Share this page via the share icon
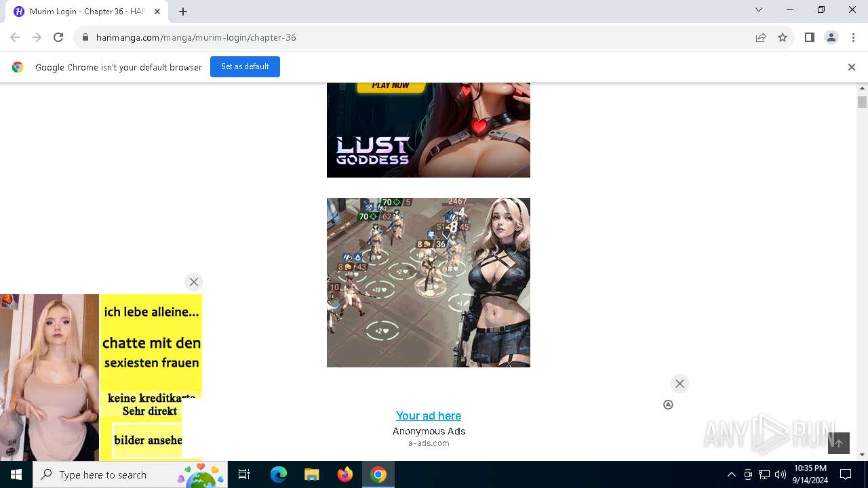868x488 pixels. coord(761,37)
